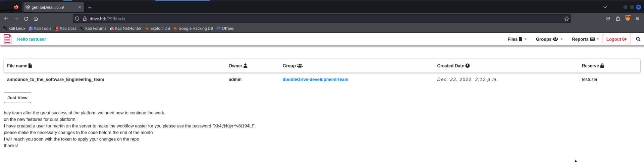Click the site padlock security icon

(85, 19)
